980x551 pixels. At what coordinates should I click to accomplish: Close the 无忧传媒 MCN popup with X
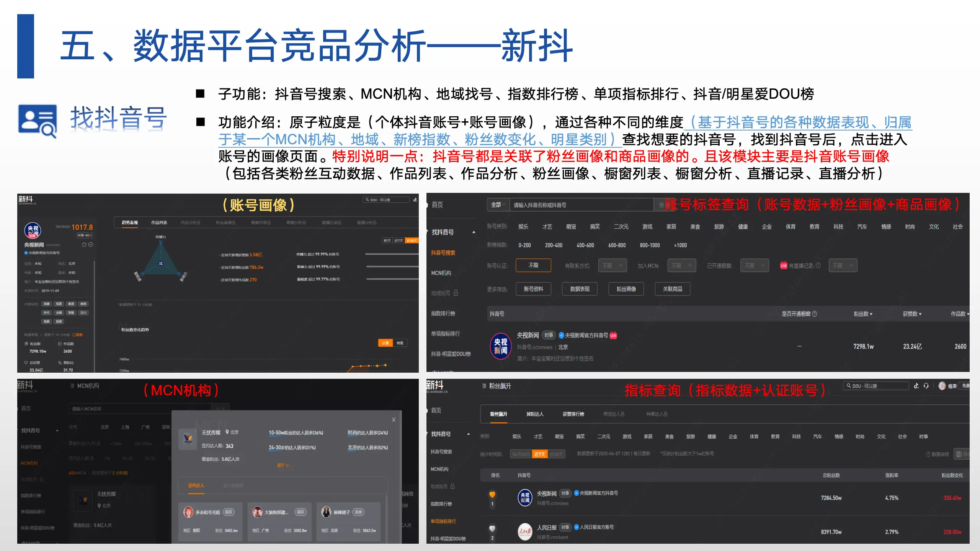pyautogui.click(x=394, y=420)
